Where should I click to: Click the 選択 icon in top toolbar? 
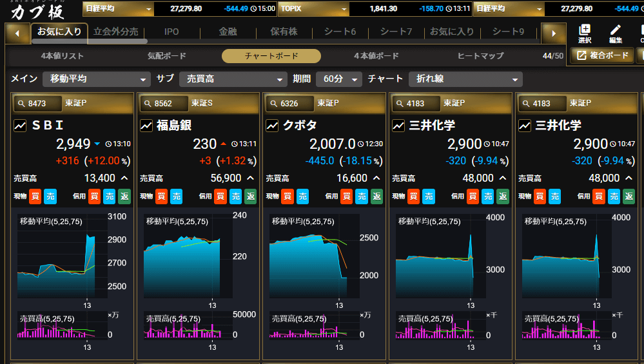585,34
